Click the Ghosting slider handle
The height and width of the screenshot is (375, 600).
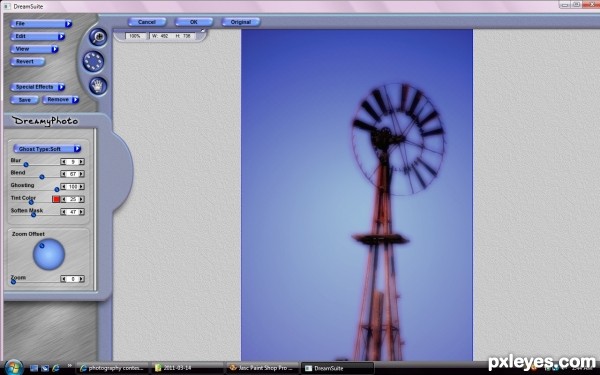pyautogui.click(x=57, y=189)
